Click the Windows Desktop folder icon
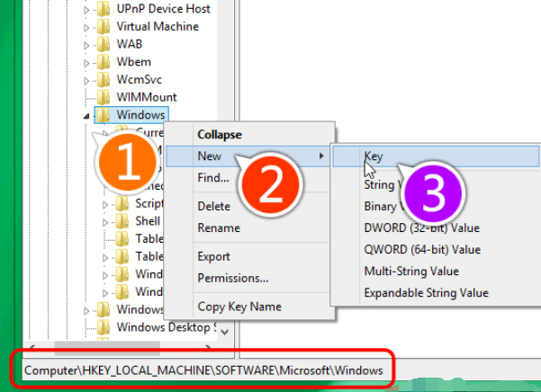541x392 pixels. [103, 327]
